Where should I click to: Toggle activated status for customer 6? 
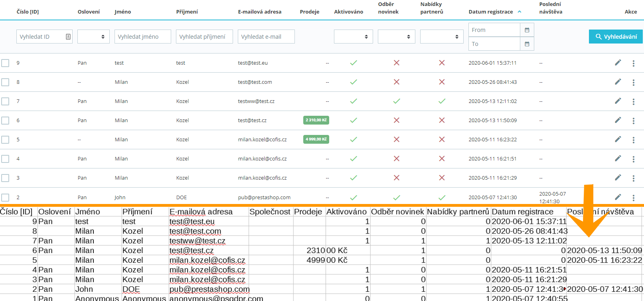point(354,120)
